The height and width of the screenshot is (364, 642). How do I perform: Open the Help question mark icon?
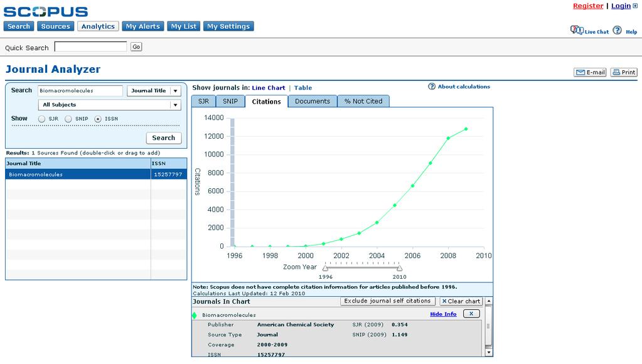[617, 30]
